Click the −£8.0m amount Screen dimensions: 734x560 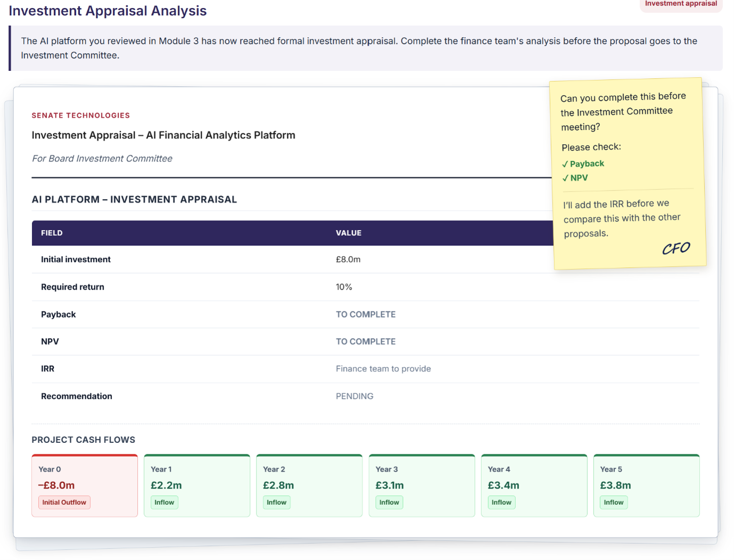pos(56,485)
